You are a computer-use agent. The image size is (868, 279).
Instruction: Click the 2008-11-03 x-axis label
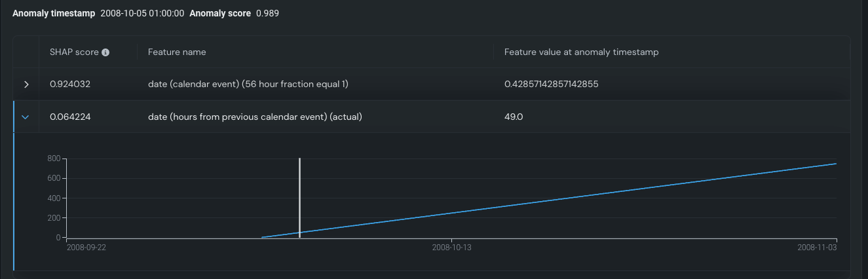817,248
